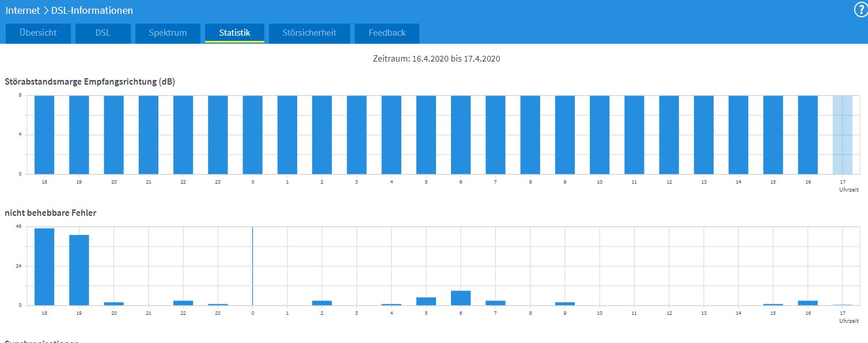Click the 24 y-axis label of Fehler chart
868x343 pixels.
point(18,266)
